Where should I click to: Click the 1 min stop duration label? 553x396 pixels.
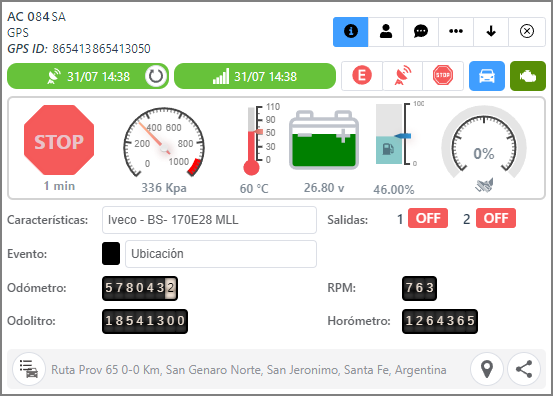point(59,186)
